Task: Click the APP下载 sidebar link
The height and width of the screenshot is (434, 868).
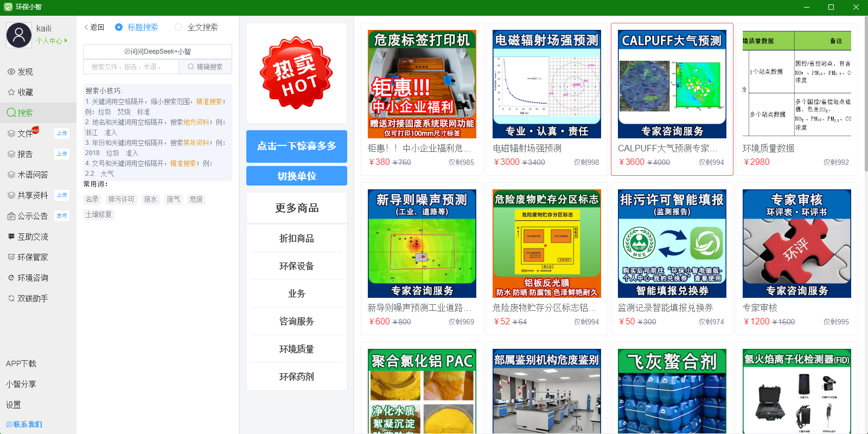Action: tap(21, 363)
